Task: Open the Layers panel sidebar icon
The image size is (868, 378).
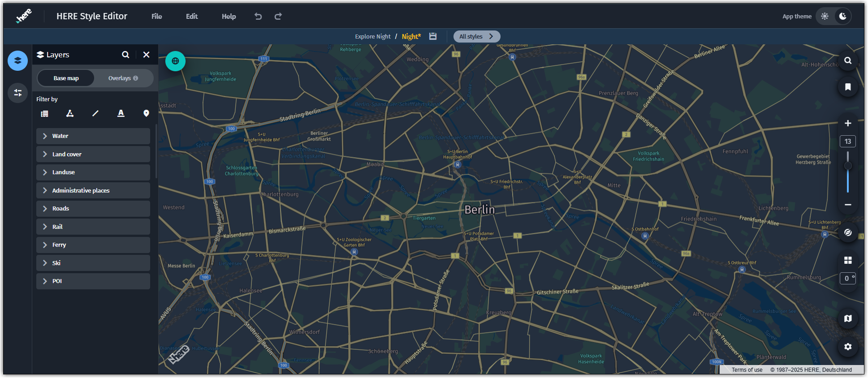Action: [17, 60]
